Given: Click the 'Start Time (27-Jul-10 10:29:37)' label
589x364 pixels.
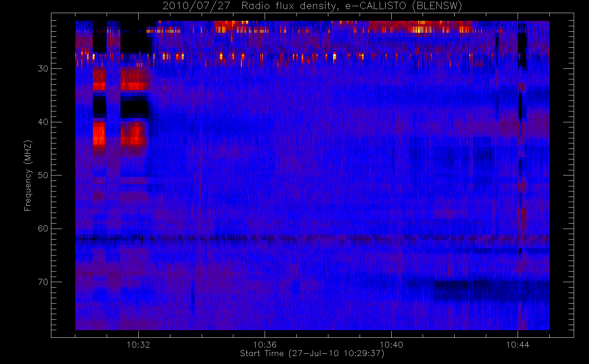Looking at the screenshot, I should [312, 353].
